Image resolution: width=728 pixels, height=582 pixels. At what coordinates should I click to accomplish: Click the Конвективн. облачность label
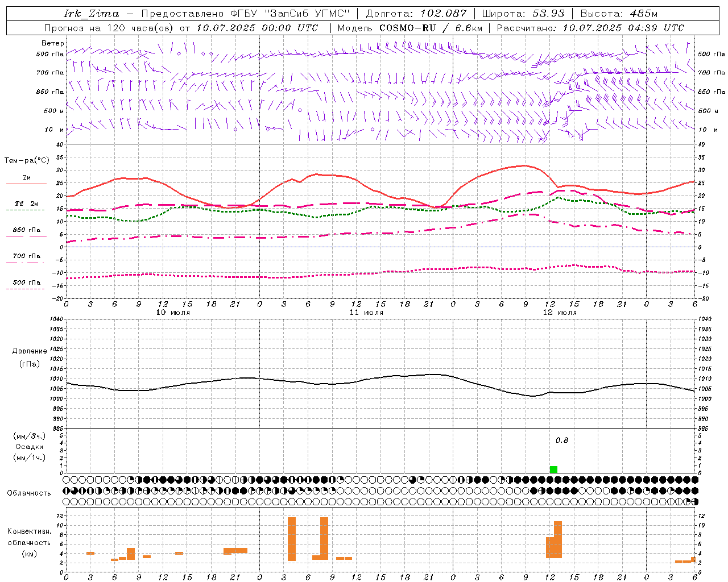29,537
